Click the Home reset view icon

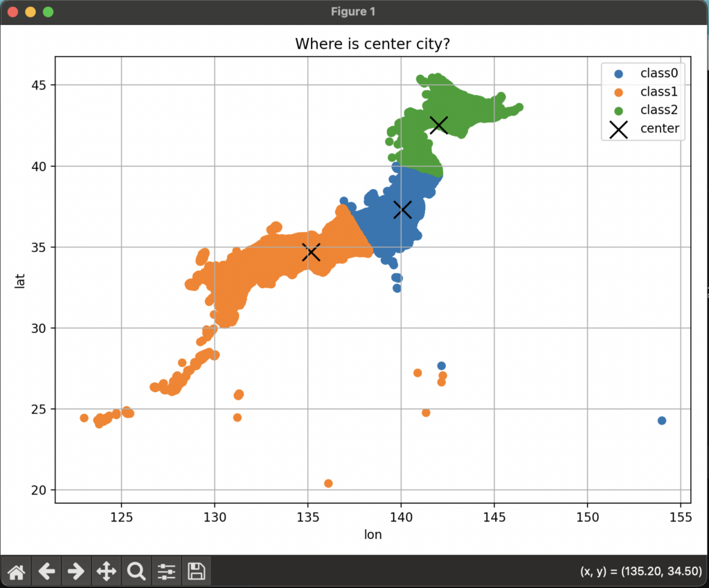coord(17,571)
